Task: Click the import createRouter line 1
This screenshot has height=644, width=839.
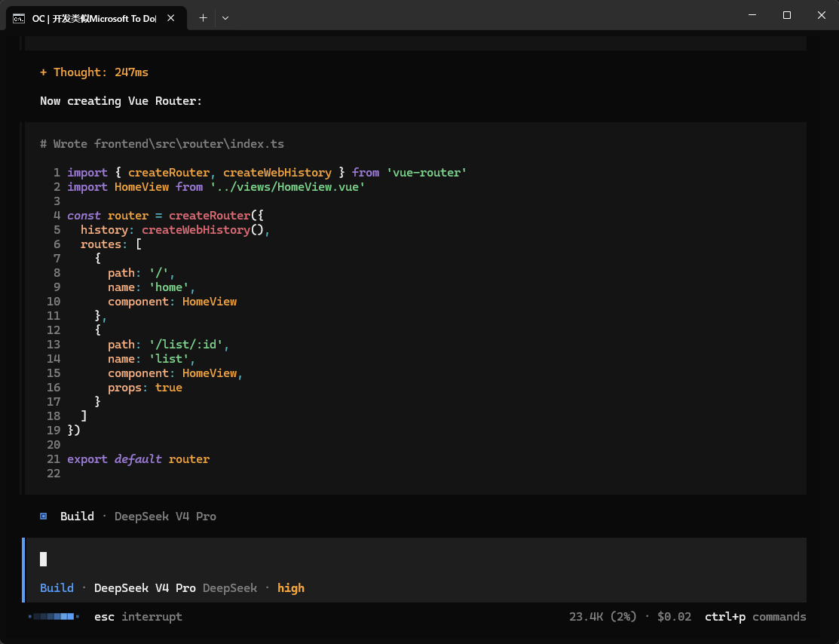Action: 267,173
